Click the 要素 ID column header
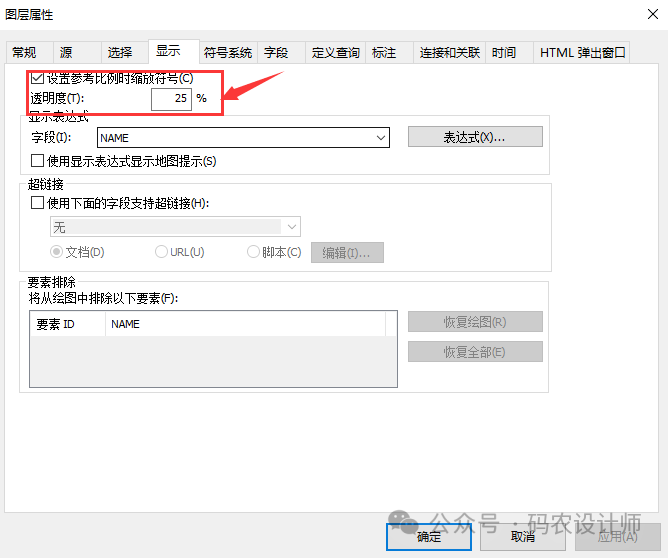Screen dimensions: 668x558 tap(66, 325)
